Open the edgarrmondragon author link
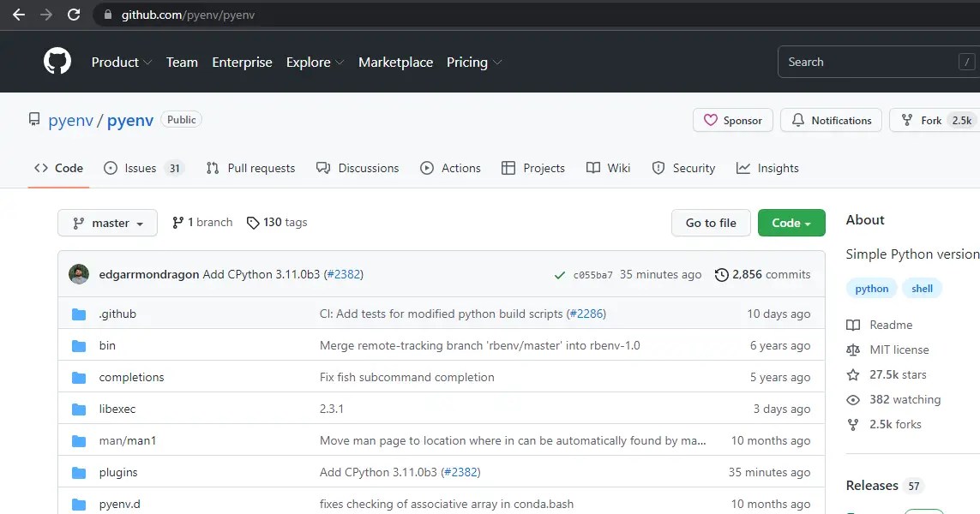The height and width of the screenshot is (514, 980). [148, 275]
